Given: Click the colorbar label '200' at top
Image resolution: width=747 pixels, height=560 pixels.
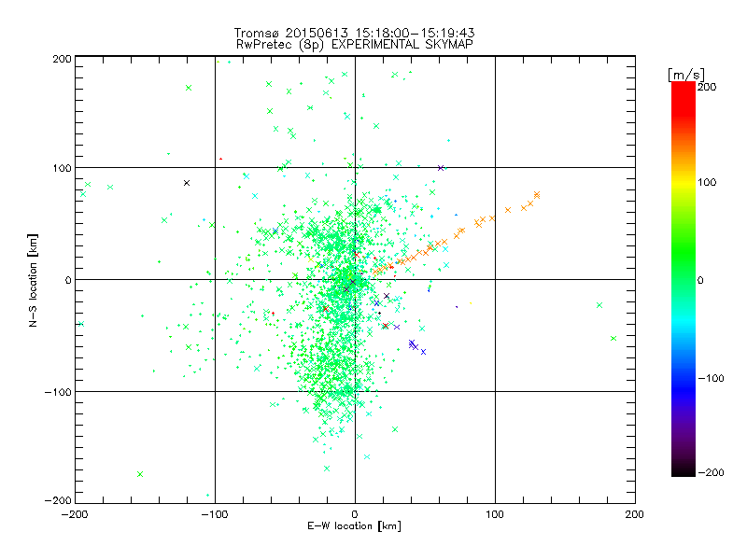Looking at the screenshot, I should (x=707, y=87).
